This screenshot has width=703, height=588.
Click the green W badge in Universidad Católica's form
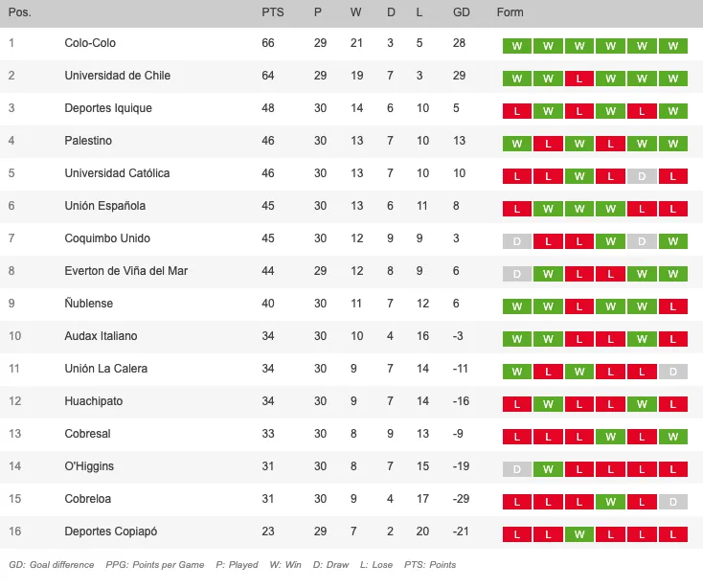click(579, 176)
